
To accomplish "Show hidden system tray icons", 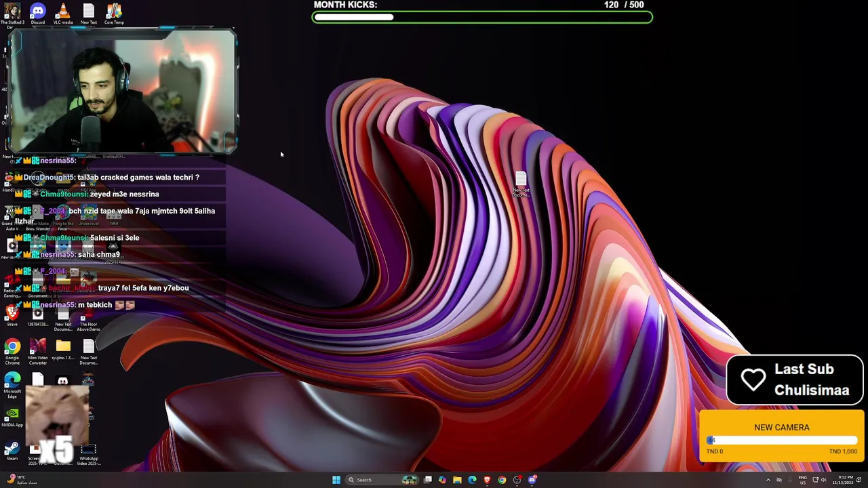I will point(768,480).
